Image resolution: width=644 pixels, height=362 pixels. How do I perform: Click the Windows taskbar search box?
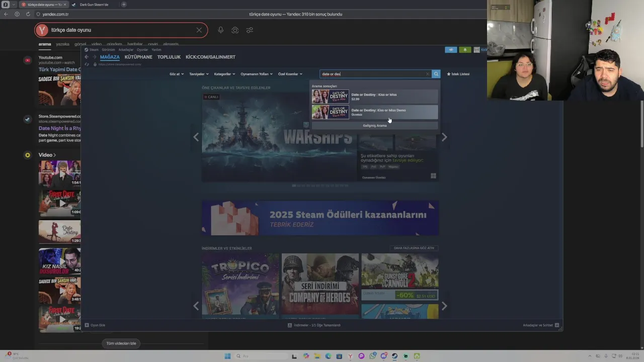tap(262, 356)
